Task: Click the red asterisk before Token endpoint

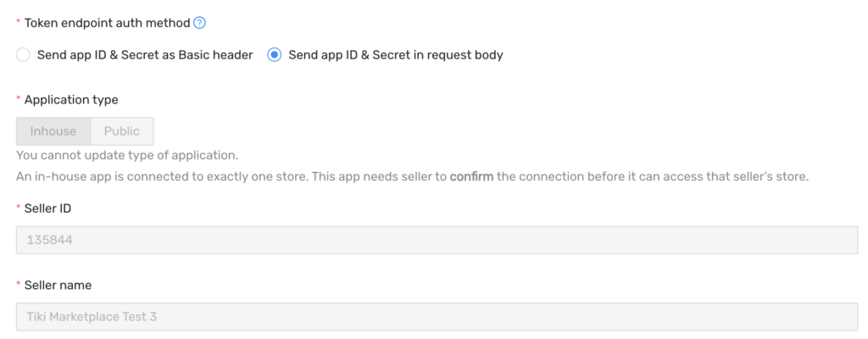Action: (19, 22)
